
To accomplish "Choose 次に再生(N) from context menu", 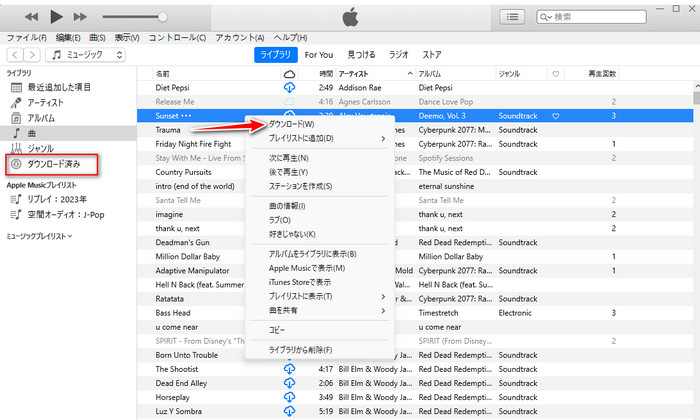I will (x=320, y=158).
